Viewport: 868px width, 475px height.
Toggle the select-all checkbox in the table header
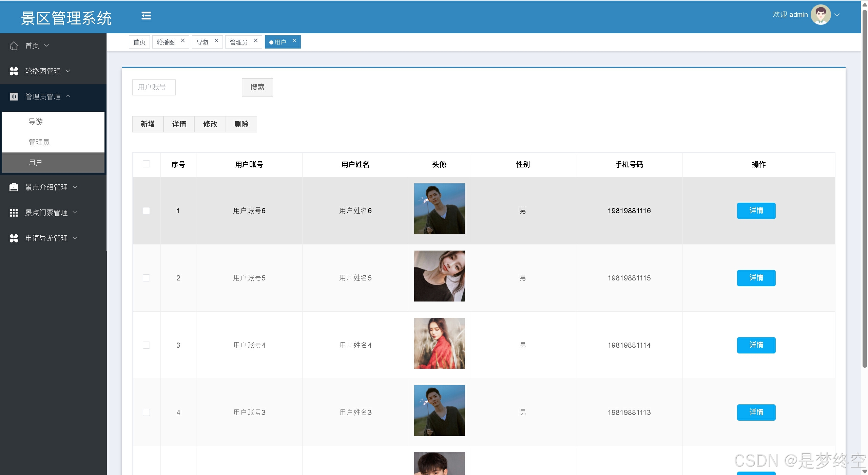146,164
